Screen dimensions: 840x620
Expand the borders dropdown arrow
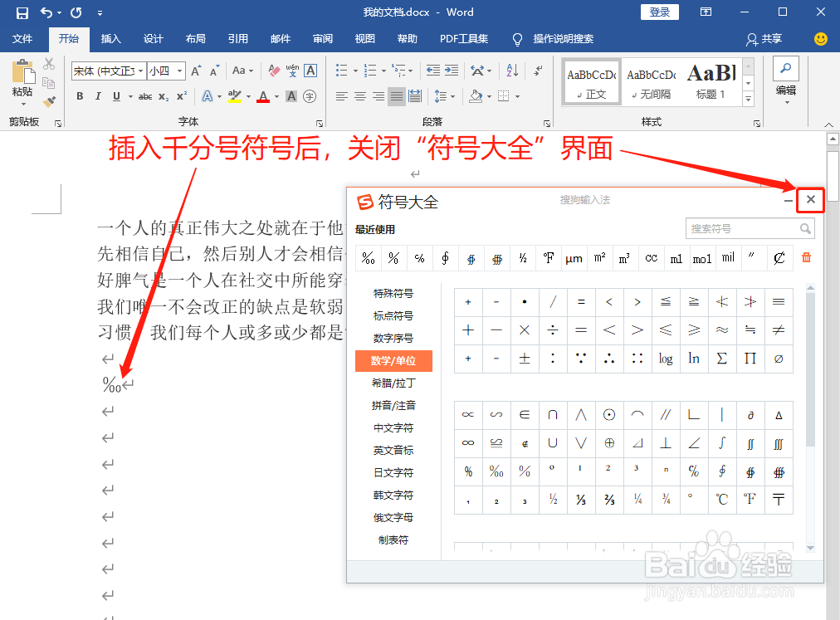(517, 97)
